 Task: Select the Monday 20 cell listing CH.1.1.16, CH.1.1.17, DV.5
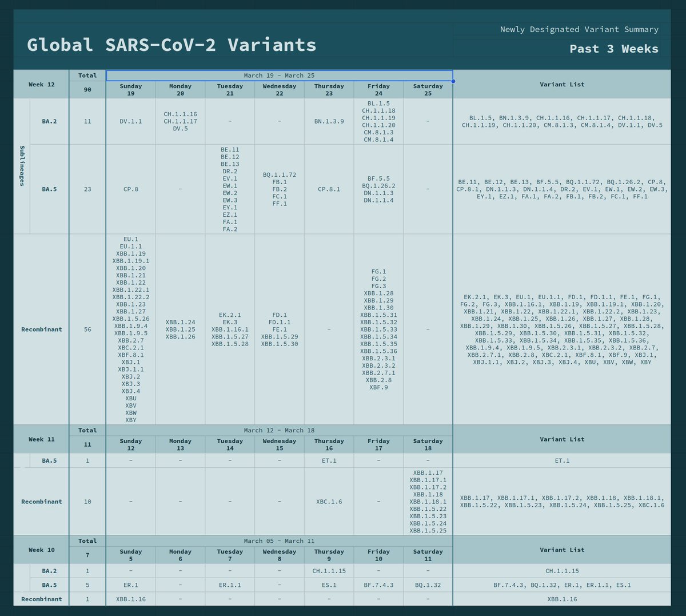[180, 121]
